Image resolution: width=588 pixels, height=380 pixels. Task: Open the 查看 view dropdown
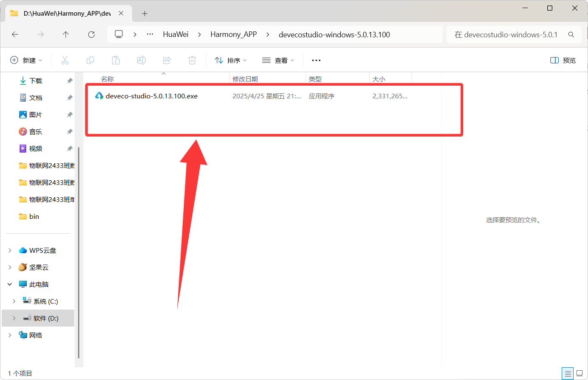[x=278, y=60]
